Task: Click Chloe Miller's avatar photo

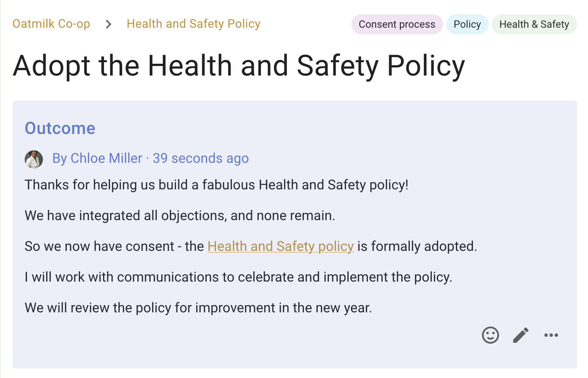Action: click(34, 159)
